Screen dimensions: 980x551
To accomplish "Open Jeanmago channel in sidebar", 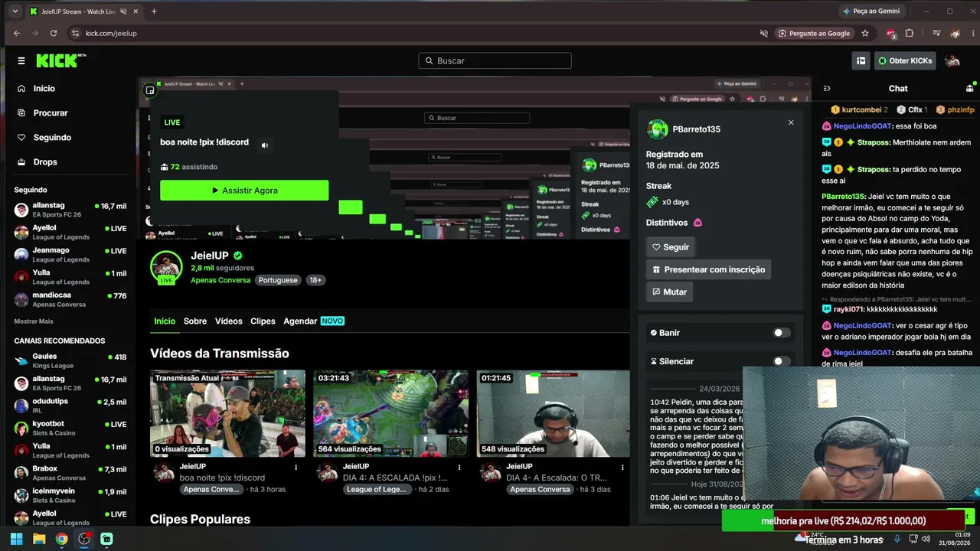I will 70,255.
